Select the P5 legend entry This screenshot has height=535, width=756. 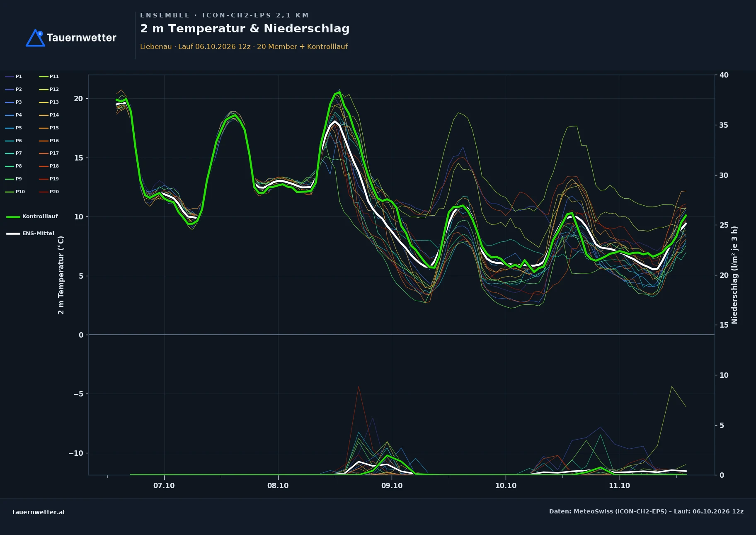[14, 128]
